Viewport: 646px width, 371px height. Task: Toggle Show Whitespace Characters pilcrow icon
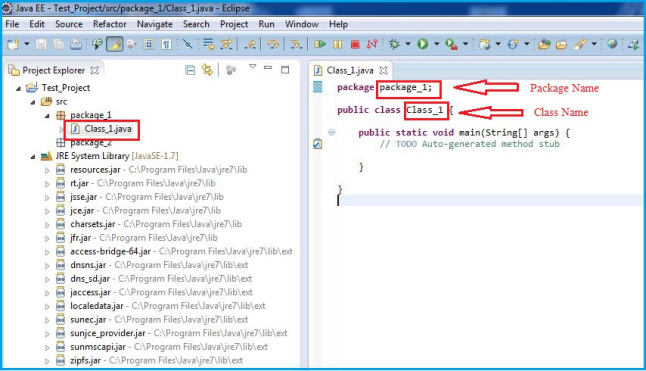pos(166,44)
